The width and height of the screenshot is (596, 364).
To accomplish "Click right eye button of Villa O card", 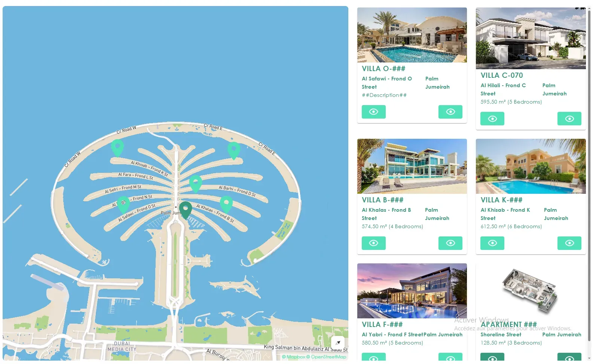I will [450, 112].
